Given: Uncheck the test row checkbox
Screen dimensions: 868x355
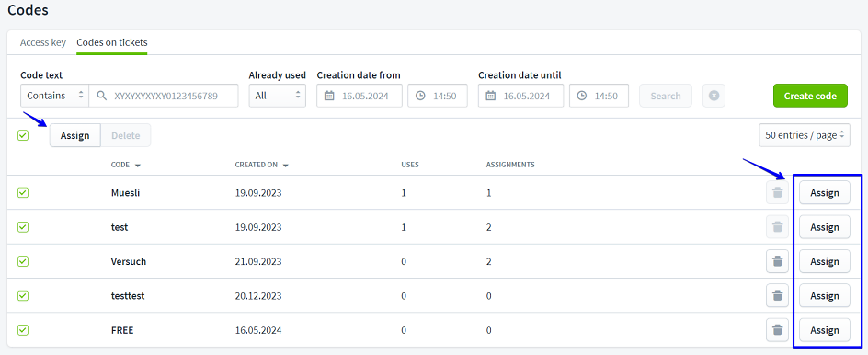Looking at the screenshot, I should pos(23,227).
